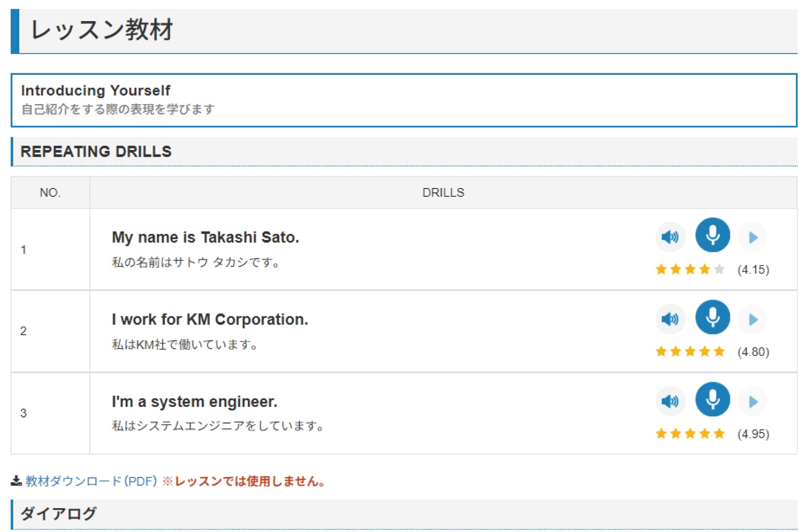Click the NO. column header
Screen dimensions: 806x532
50,193
